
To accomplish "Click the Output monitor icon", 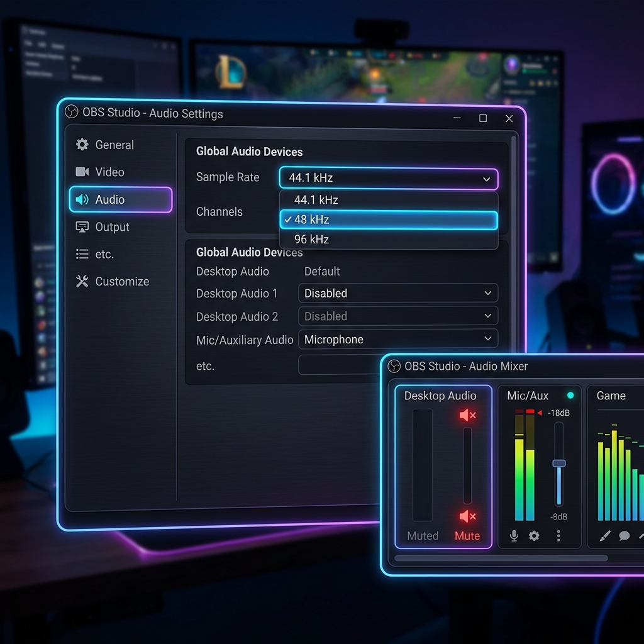I will click(x=82, y=226).
